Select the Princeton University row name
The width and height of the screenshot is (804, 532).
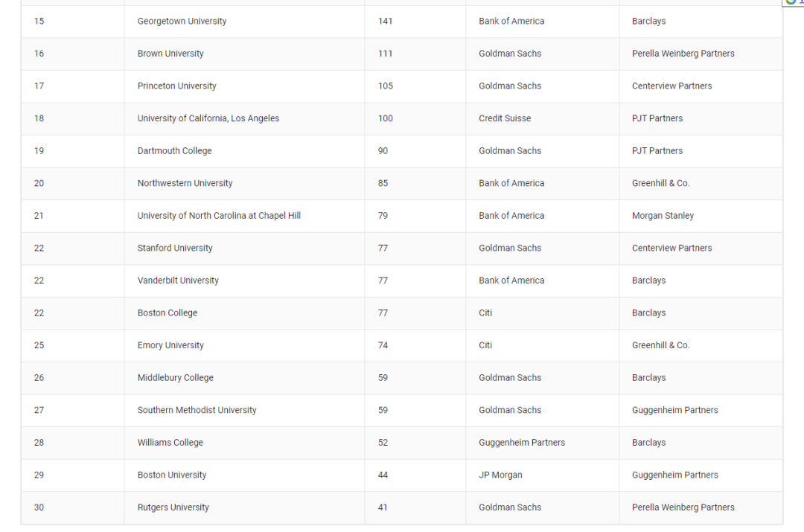click(x=176, y=86)
